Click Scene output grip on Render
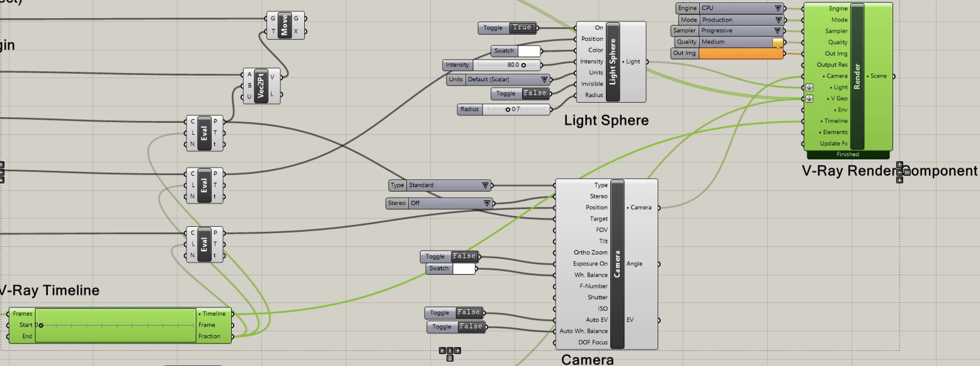Screen dimensions: 980x366 [x=893, y=77]
